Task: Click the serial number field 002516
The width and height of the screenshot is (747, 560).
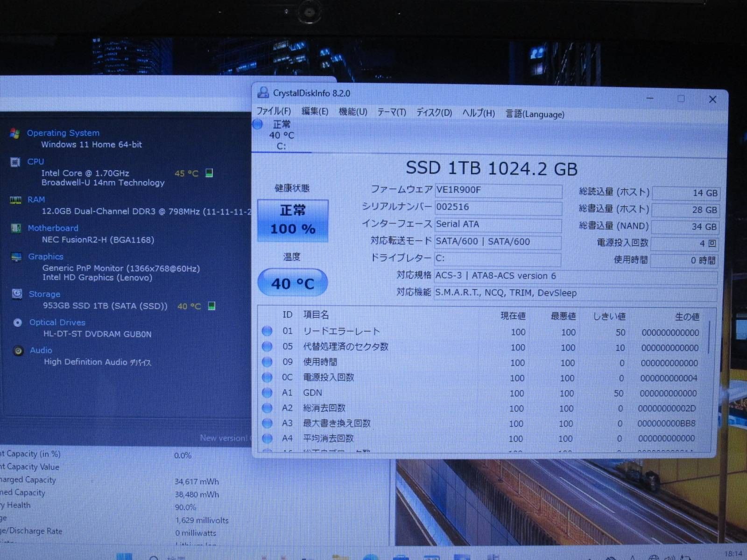Action: [x=498, y=208]
